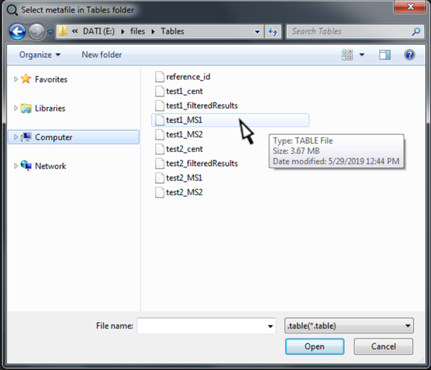Select the test1_filteredResults file

[x=202, y=106]
